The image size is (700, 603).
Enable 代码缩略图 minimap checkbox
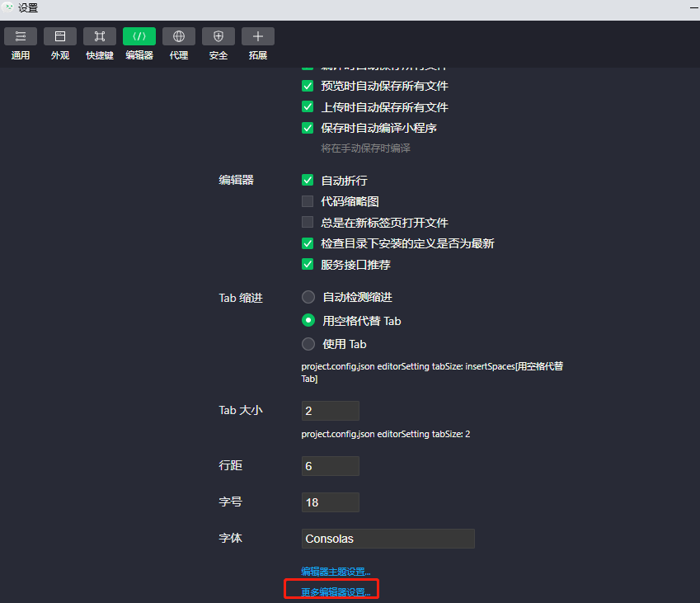click(x=308, y=201)
